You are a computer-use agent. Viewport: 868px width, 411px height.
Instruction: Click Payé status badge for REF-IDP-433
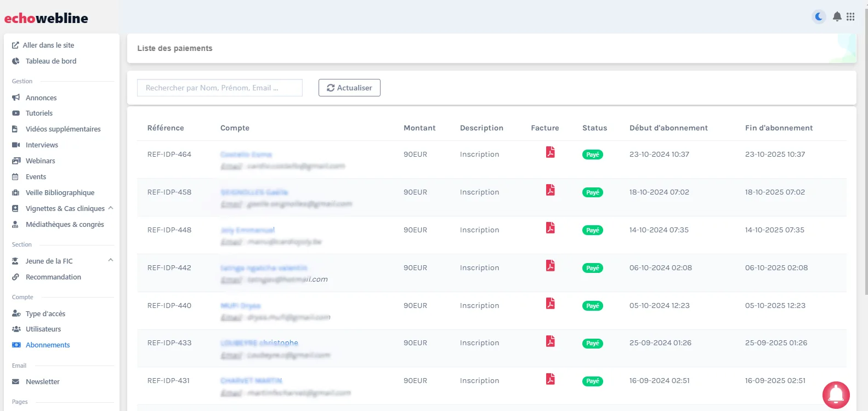point(593,343)
